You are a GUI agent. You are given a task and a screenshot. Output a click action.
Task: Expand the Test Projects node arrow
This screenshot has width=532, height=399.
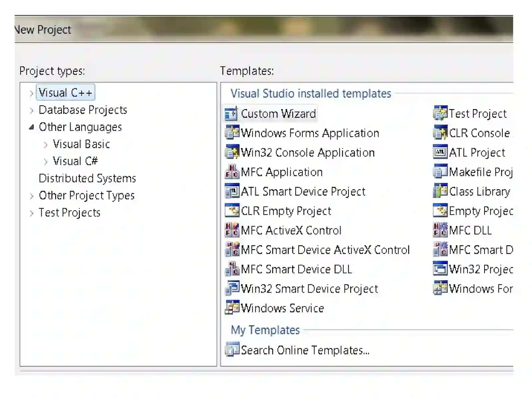(31, 213)
